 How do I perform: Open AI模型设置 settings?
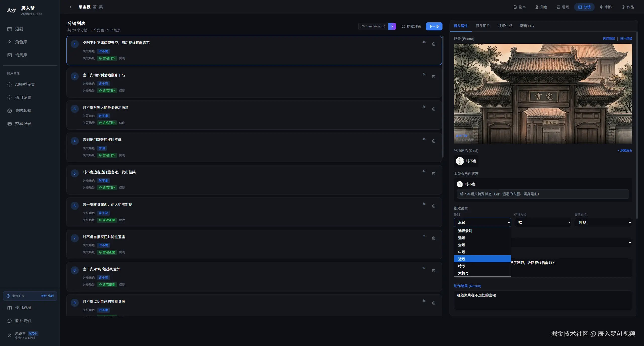25,85
